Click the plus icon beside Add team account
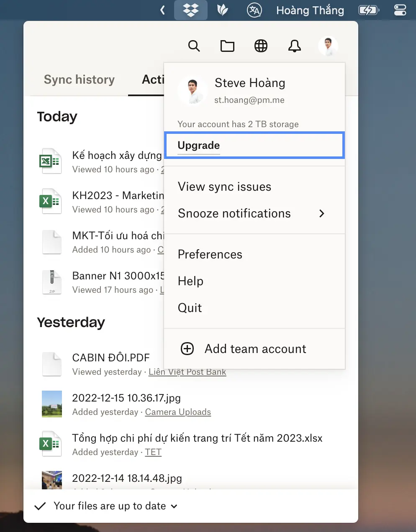This screenshot has height=532, width=416. [187, 348]
